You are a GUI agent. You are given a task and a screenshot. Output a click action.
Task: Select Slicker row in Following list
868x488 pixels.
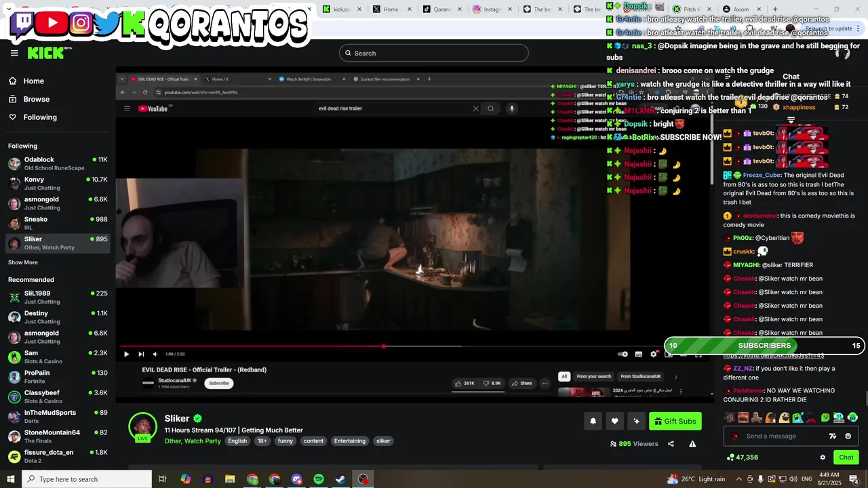tap(58, 243)
